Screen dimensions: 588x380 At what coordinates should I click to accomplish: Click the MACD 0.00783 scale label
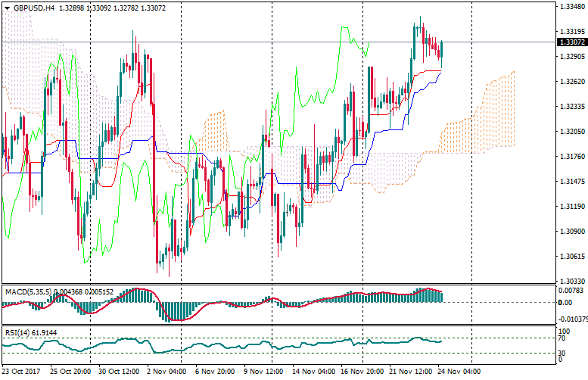[x=571, y=291]
